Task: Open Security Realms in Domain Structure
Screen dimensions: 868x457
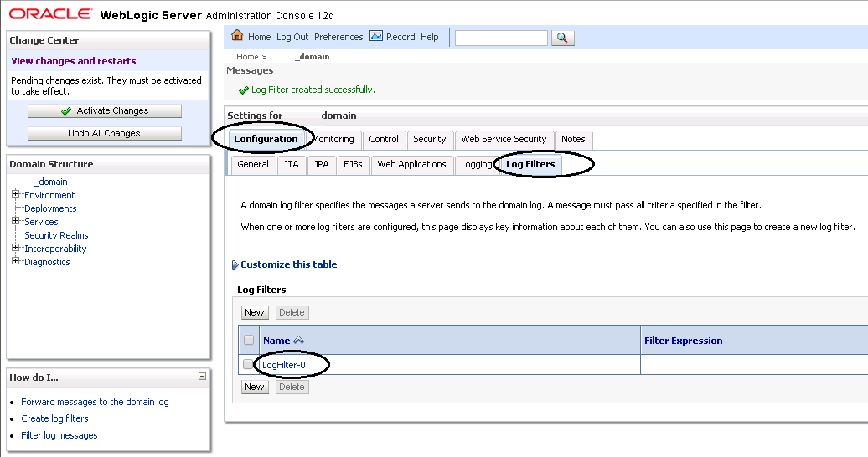Action: tap(56, 236)
